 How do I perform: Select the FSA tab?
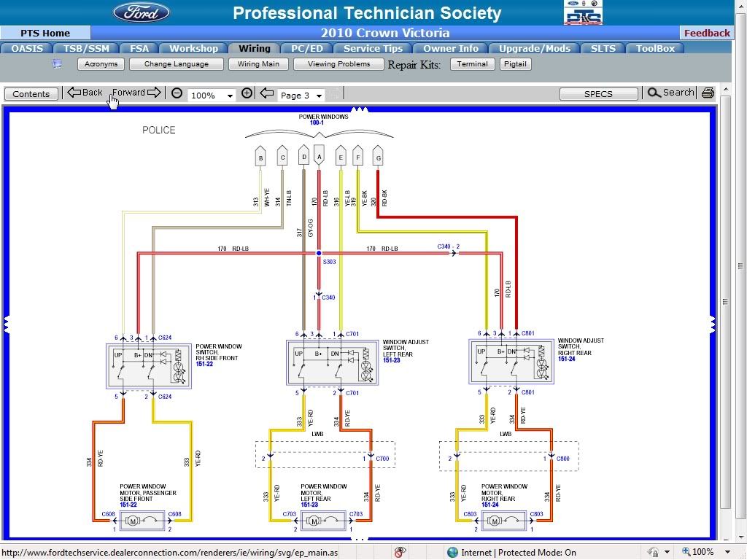[x=139, y=49]
